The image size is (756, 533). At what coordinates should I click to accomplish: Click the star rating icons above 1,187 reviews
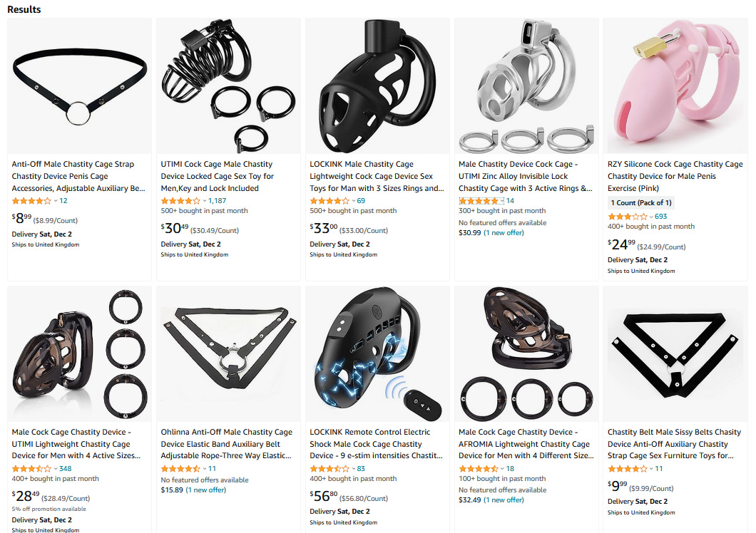click(x=180, y=200)
